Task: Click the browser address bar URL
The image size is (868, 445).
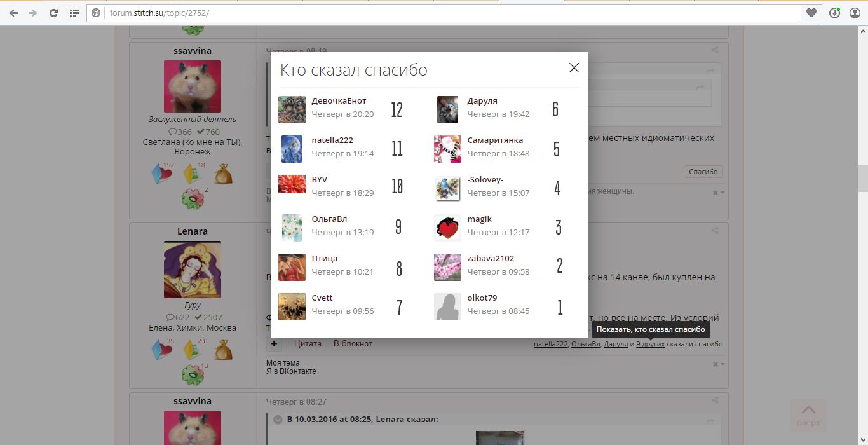Action: coord(159,13)
